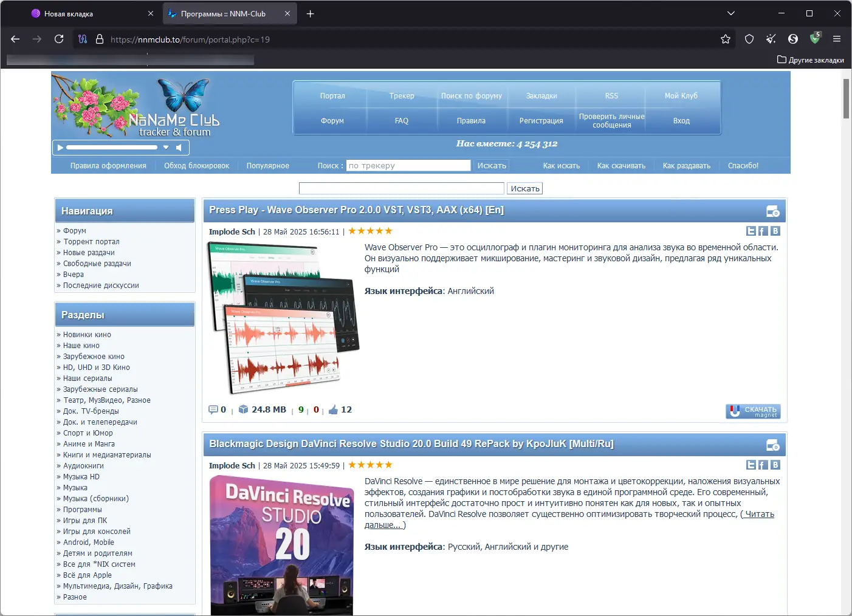
Task: Share Wave Observer Pro post on Twitter
Action: pos(751,231)
